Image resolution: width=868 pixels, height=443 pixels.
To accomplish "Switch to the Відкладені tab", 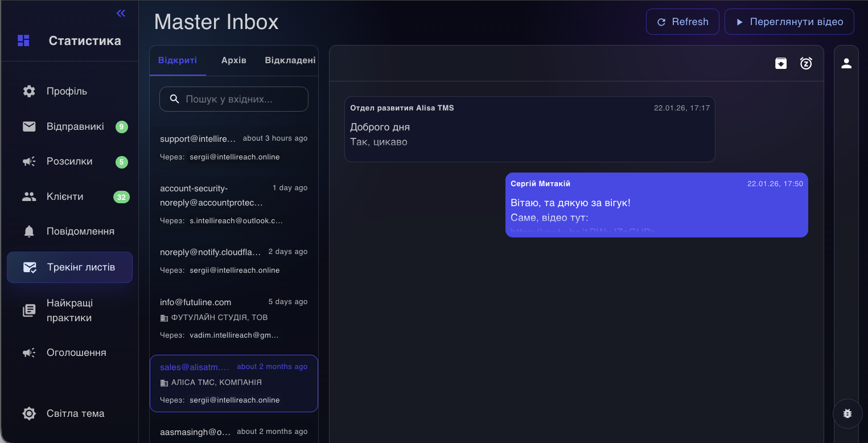I will (x=290, y=60).
